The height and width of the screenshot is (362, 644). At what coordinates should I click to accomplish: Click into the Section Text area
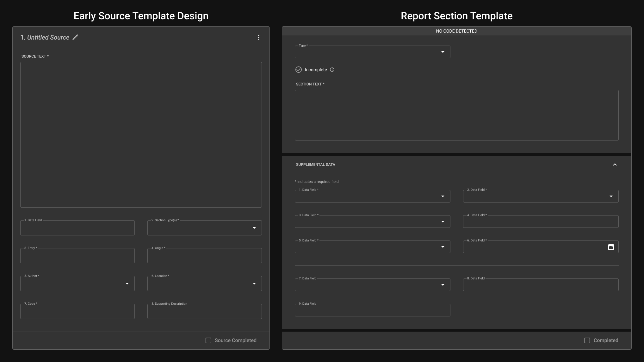(x=456, y=115)
